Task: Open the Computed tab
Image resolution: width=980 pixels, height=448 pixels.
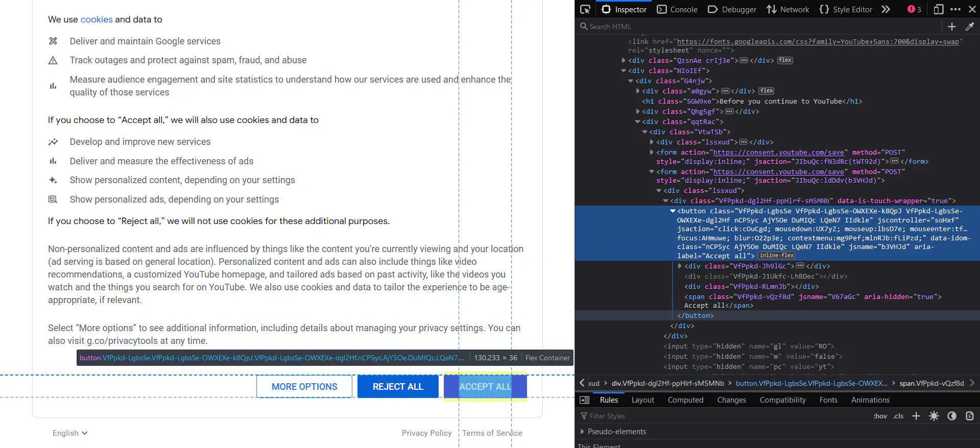Action: pos(685,400)
